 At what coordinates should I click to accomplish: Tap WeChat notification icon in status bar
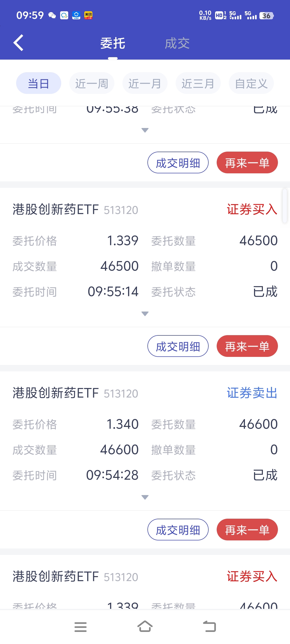pos(52,15)
